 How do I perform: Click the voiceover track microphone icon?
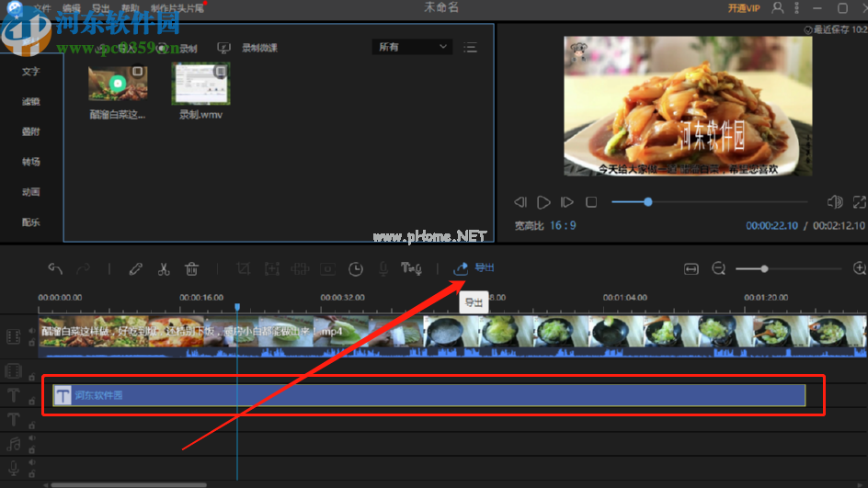[14, 468]
